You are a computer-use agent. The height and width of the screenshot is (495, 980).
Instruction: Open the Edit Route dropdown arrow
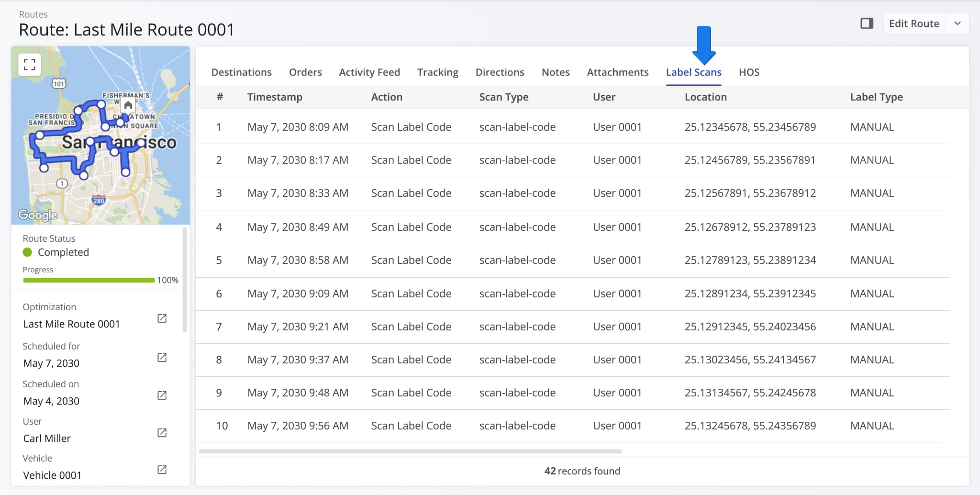point(957,23)
